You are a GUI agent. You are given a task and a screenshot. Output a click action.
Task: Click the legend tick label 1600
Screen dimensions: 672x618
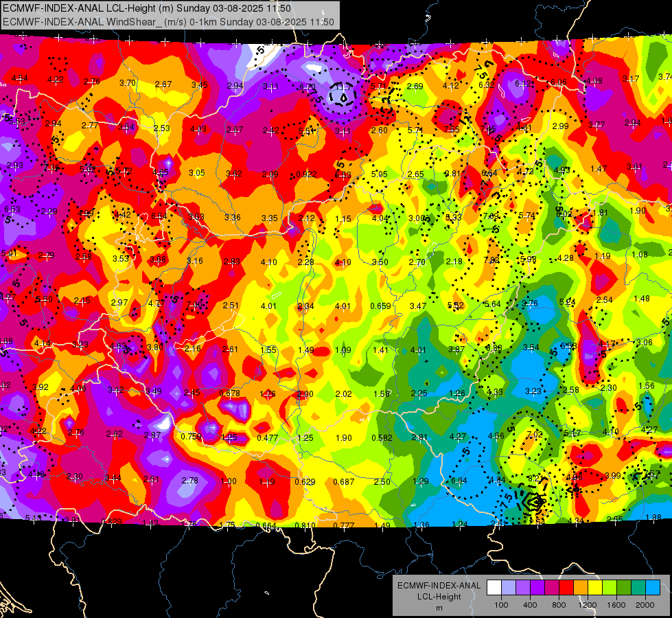(616, 605)
